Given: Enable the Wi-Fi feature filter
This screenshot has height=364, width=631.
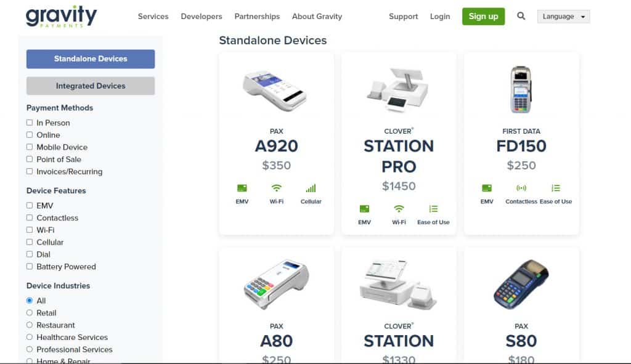Looking at the screenshot, I should (30, 230).
